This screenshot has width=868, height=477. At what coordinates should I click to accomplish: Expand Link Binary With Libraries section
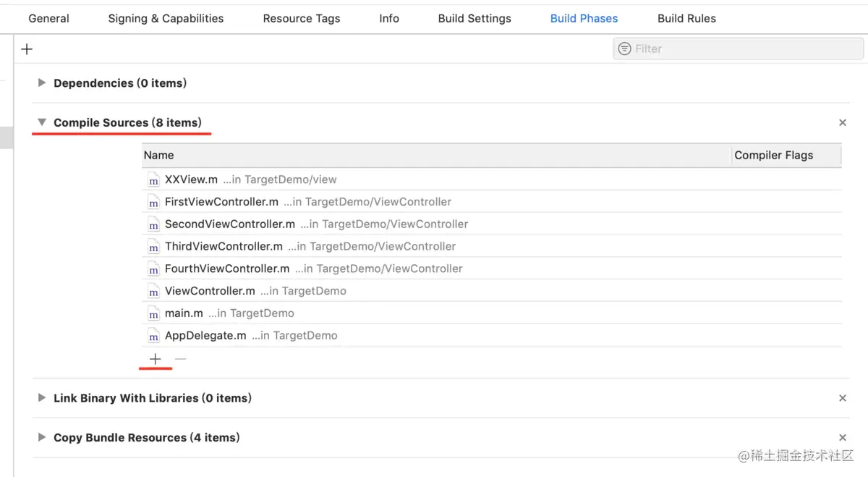pyautogui.click(x=42, y=398)
